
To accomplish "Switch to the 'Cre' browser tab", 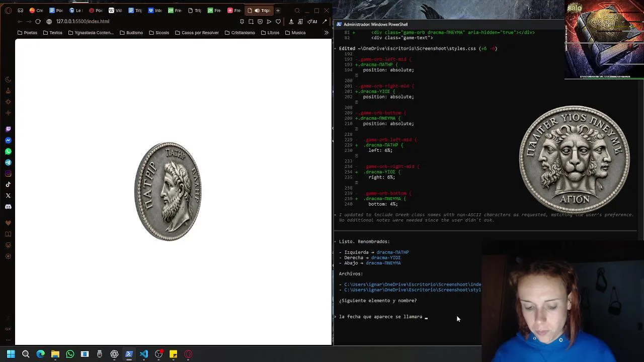I will tap(36, 11).
